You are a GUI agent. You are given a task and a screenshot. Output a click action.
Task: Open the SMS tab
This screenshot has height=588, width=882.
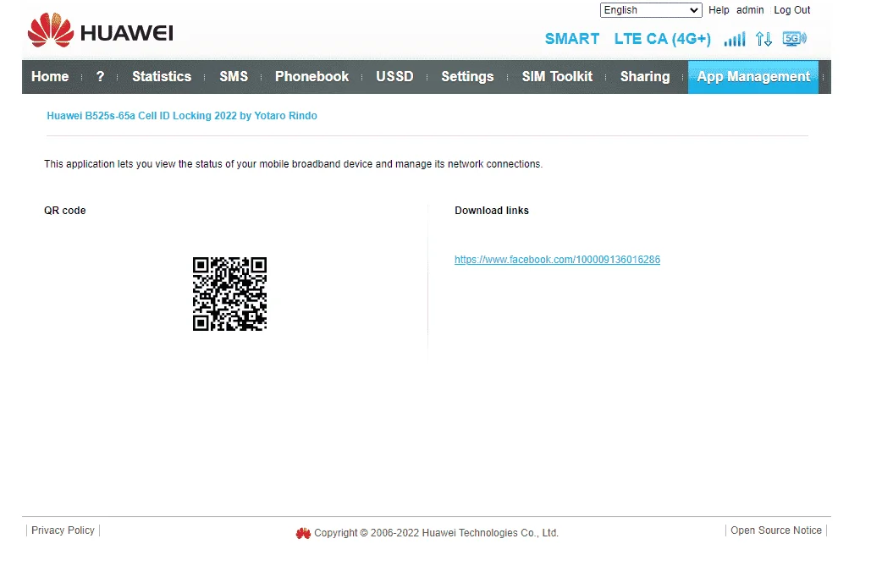(234, 76)
